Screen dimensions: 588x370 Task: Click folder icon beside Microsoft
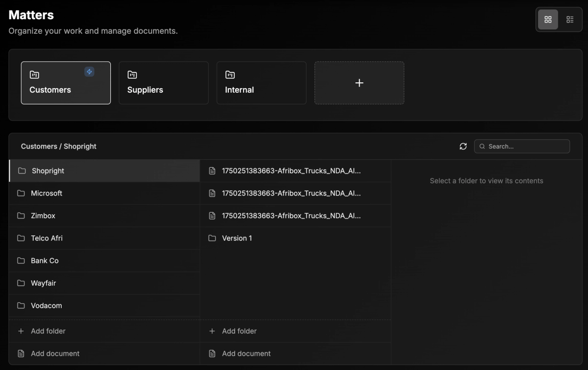pos(21,193)
